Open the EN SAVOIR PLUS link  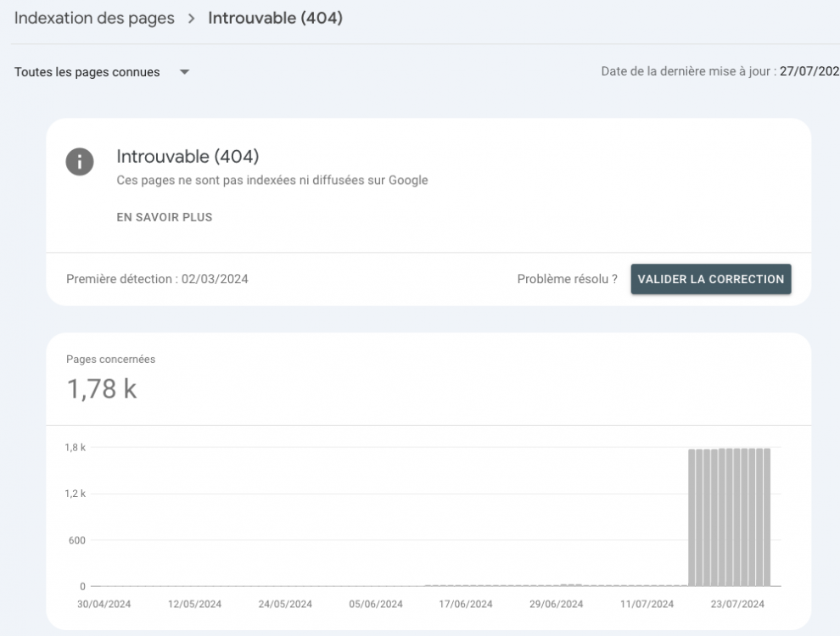pos(165,217)
